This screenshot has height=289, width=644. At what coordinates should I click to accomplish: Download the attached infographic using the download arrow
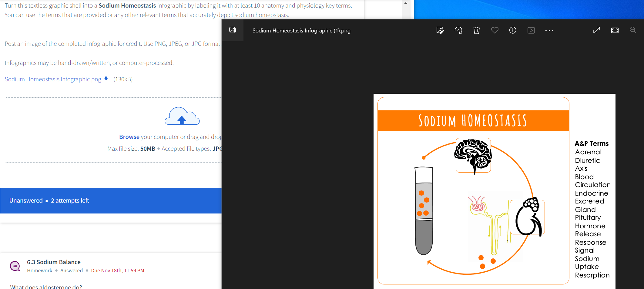pos(106,79)
